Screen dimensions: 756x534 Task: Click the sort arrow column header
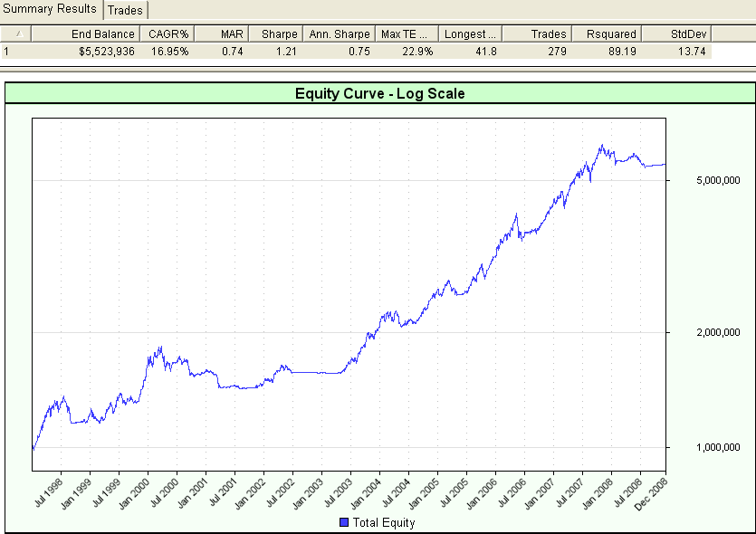[17, 33]
